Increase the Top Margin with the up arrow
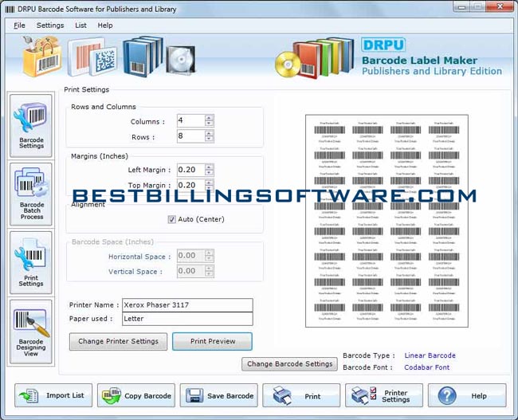The image size is (518, 420). 209,182
